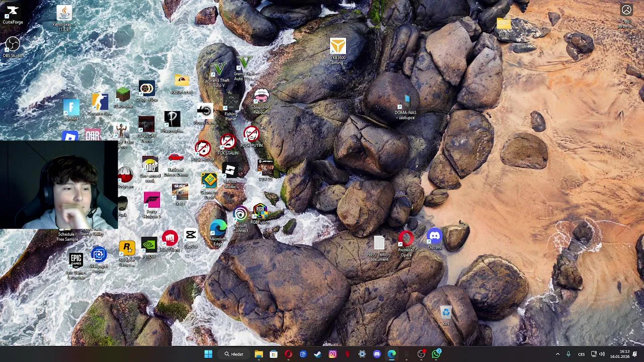
Task: Open the CurseForge desktop shortcut
Action: coord(13,14)
